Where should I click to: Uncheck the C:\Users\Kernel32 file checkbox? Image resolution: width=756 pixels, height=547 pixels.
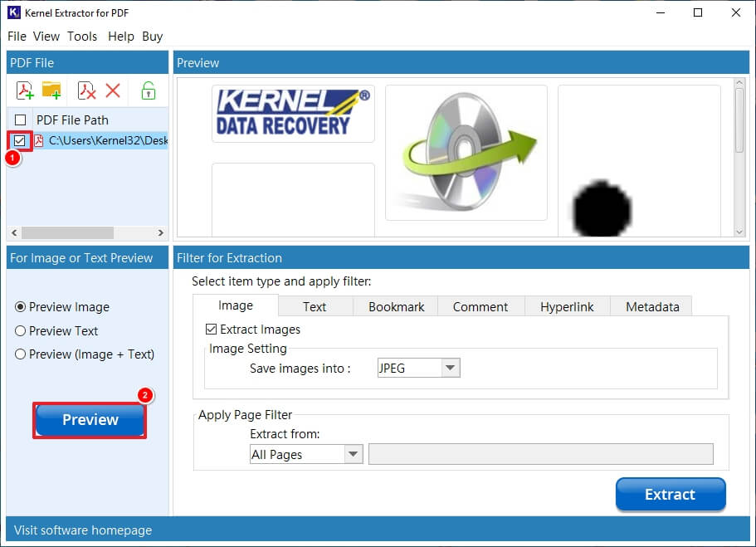[19, 141]
